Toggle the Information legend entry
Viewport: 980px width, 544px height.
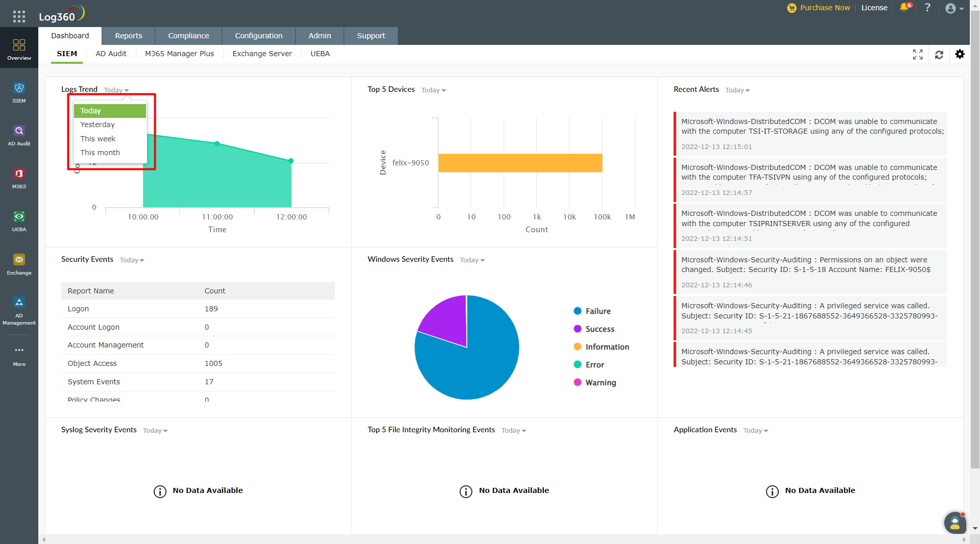click(602, 347)
